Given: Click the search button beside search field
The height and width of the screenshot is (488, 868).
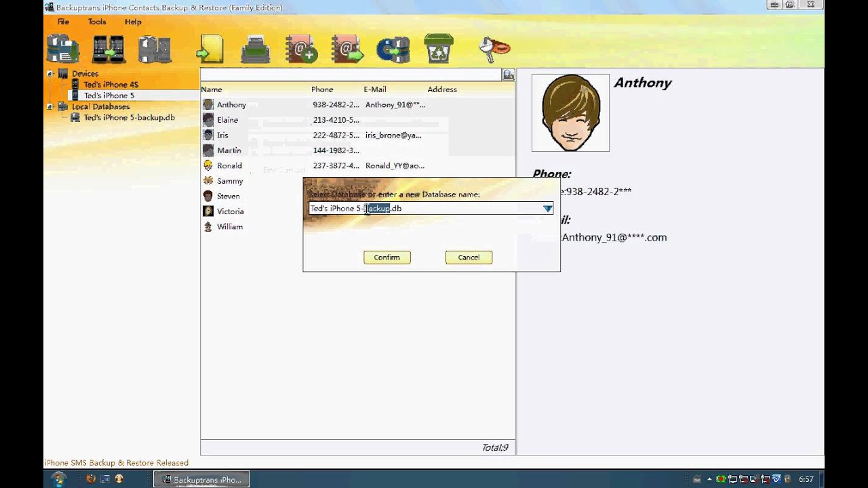Looking at the screenshot, I should pyautogui.click(x=509, y=75).
